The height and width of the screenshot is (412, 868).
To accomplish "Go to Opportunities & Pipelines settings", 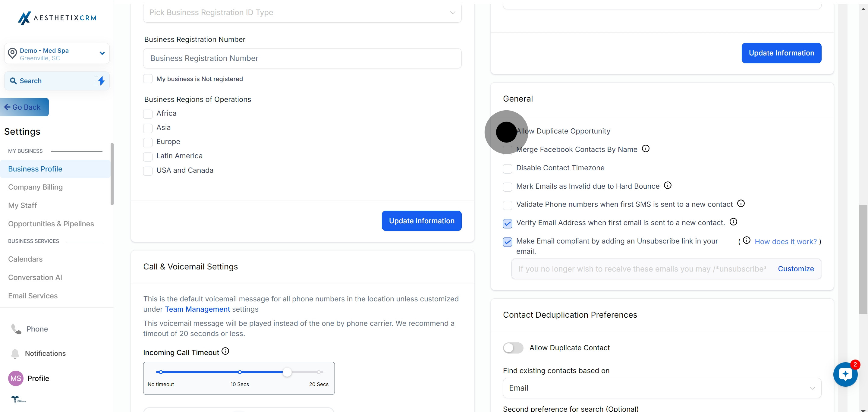I will (x=51, y=224).
